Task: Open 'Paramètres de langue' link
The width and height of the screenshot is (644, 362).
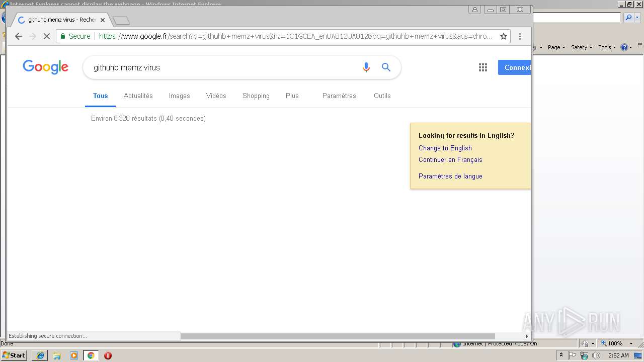Action: click(x=450, y=176)
